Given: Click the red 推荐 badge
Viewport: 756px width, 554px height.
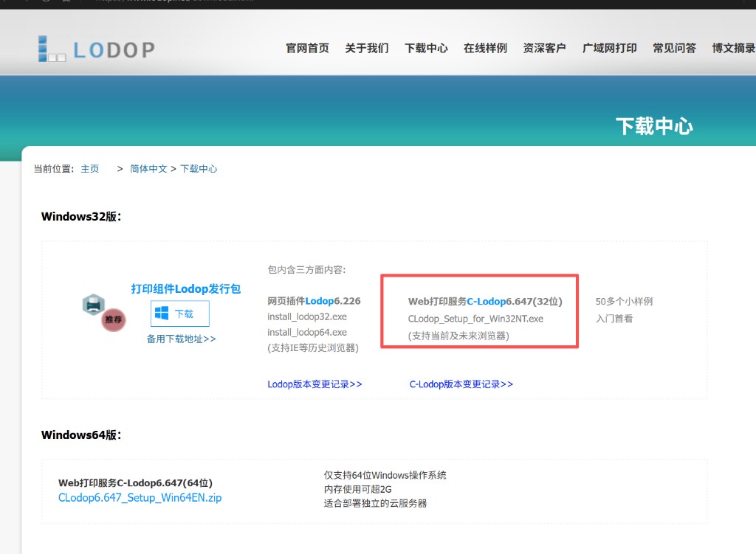Looking at the screenshot, I should click(x=114, y=319).
